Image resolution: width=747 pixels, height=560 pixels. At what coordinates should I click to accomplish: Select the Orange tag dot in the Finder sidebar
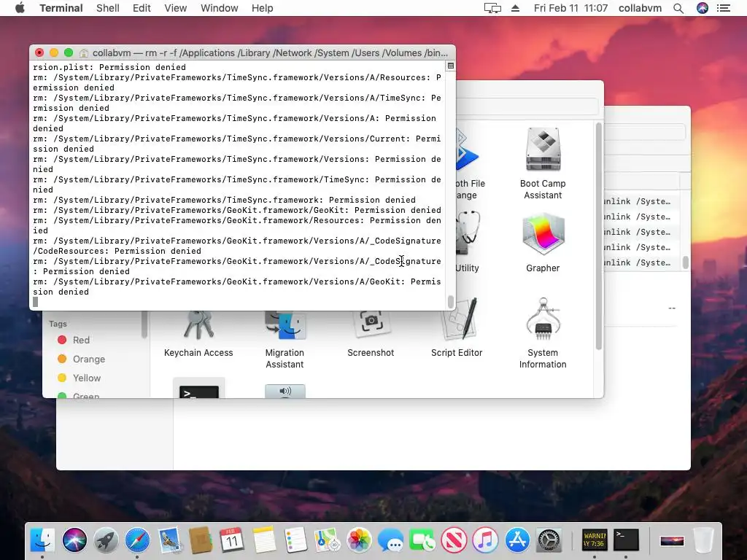click(62, 359)
